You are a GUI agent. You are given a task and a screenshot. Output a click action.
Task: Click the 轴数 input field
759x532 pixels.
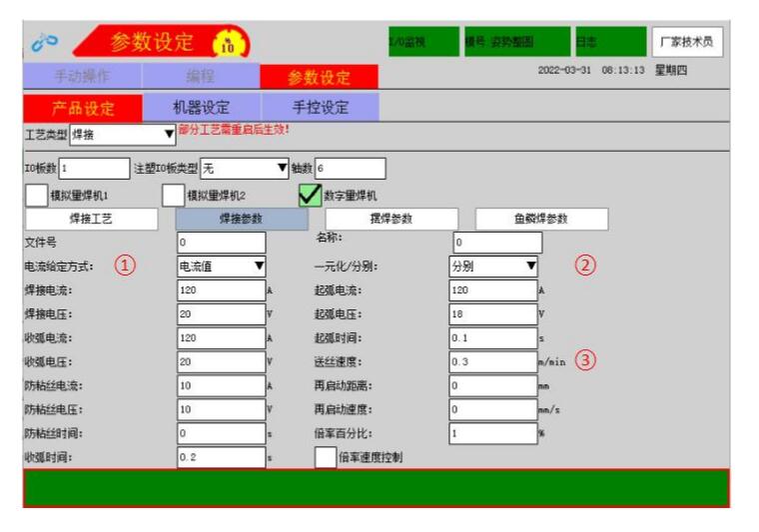(x=351, y=169)
